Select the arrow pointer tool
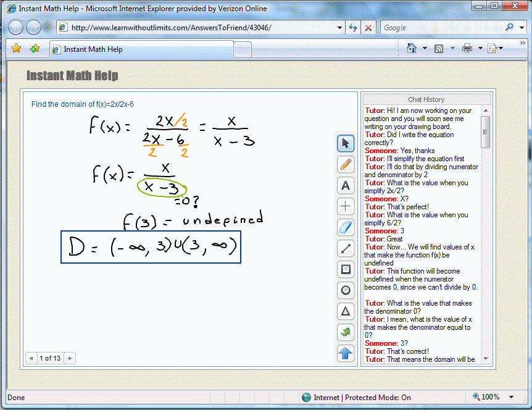The width and height of the screenshot is (532, 410). pos(346,143)
